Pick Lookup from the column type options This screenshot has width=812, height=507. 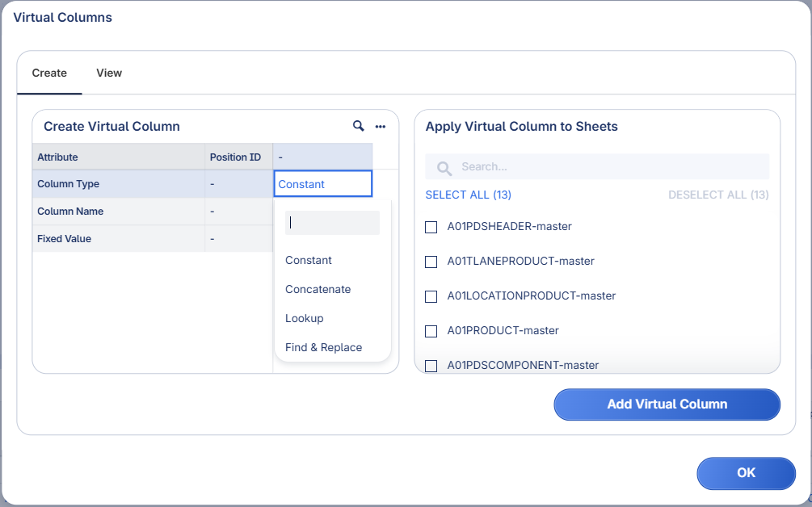(305, 318)
